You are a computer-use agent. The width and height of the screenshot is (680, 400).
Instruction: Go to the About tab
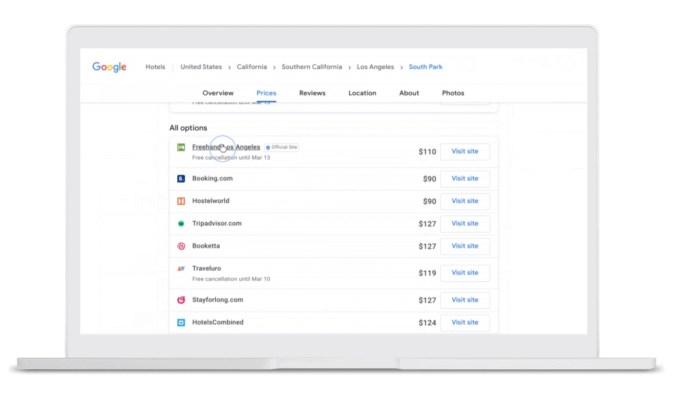pos(409,93)
